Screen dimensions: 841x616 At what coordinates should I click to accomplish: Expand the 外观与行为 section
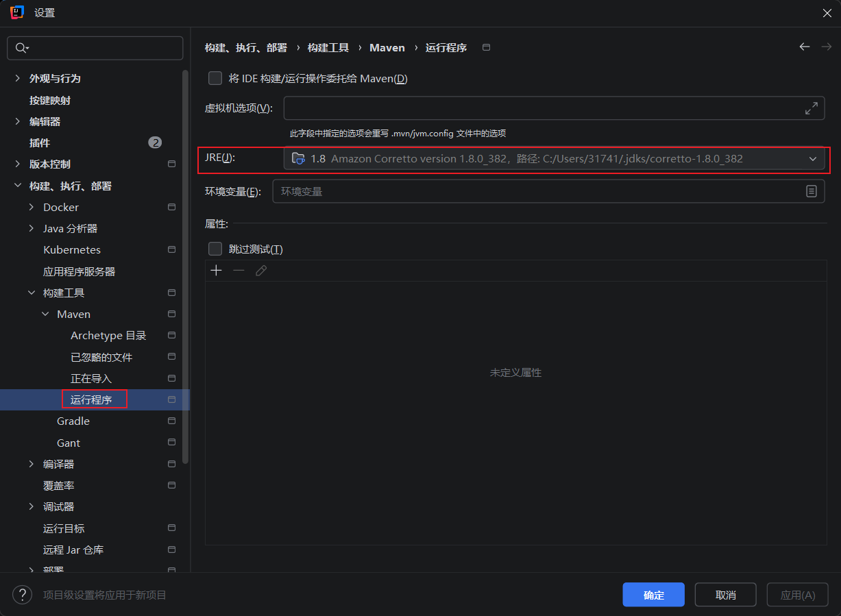pyautogui.click(x=17, y=79)
